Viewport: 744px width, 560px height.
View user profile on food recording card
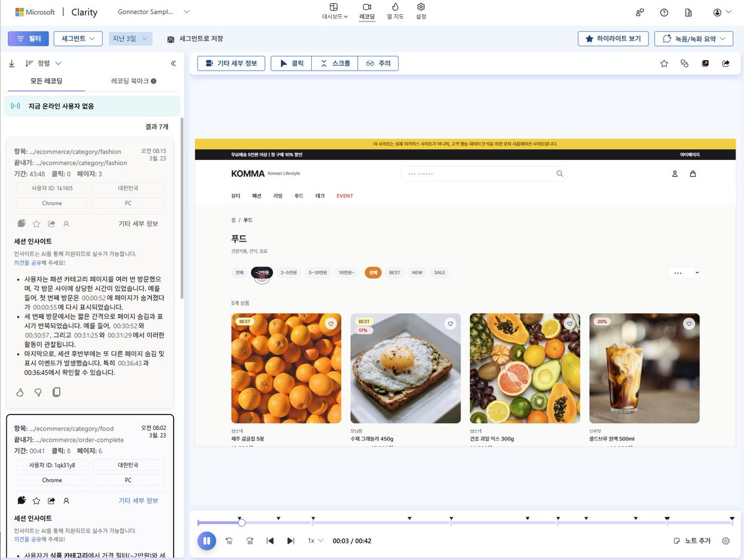tap(66, 501)
